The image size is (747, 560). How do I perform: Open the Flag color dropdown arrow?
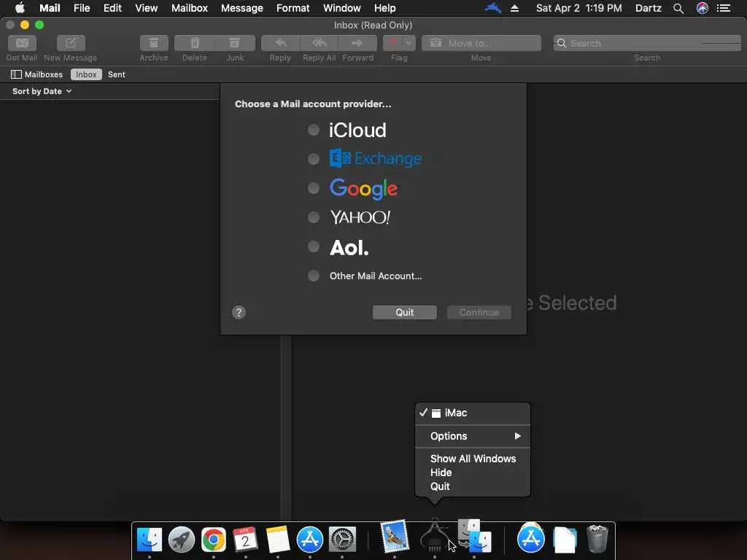tap(409, 43)
